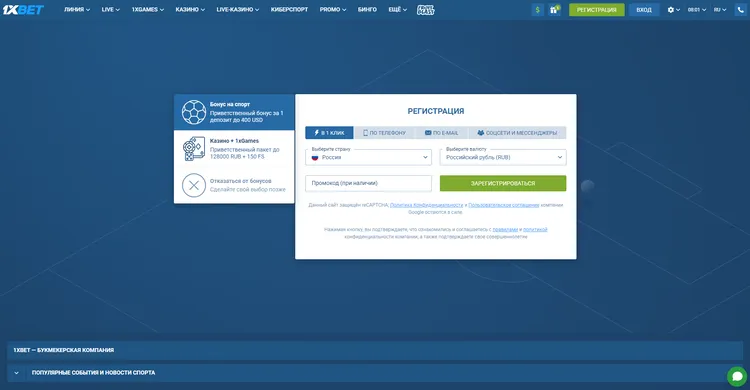
Task: Open the Пользовательское соглашение link
Action: pyautogui.click(x=504, y=205)
